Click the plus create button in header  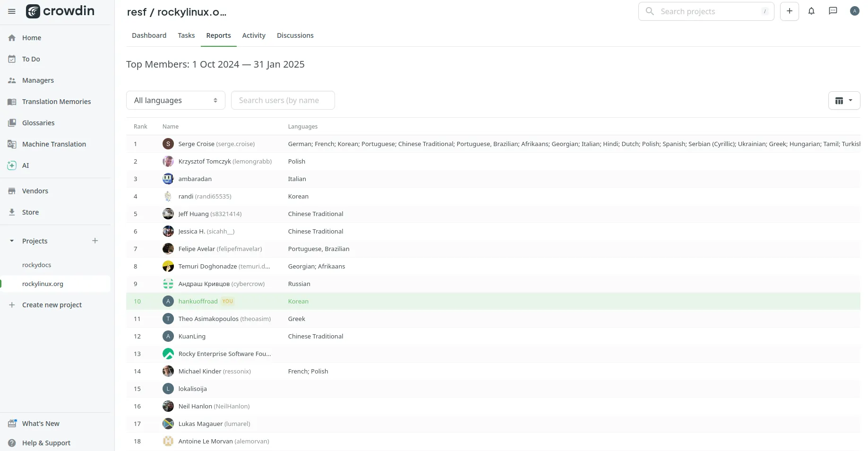[790, 11]
